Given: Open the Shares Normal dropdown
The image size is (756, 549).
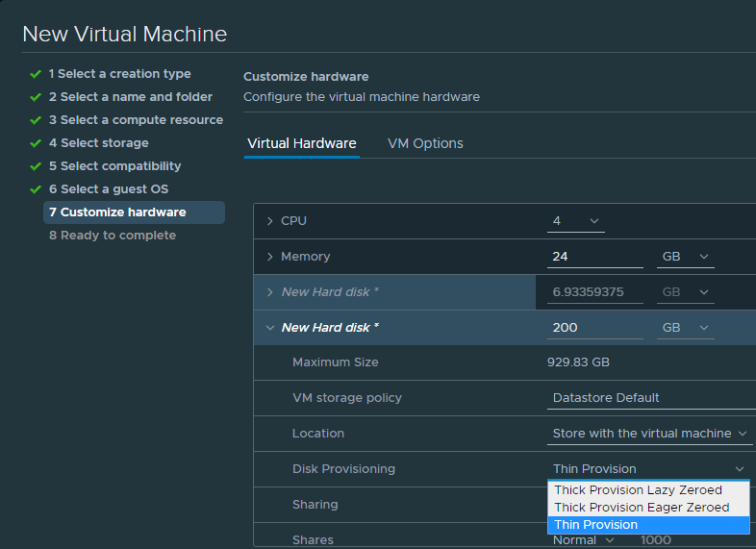Looking at the screenshot, I should click(x=584, y=540).
